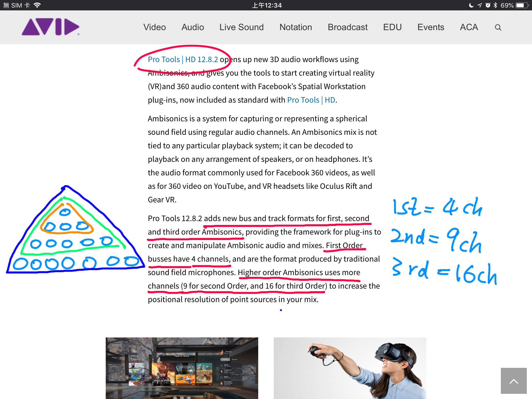Tap the battery indicator icon

(522, 5)
